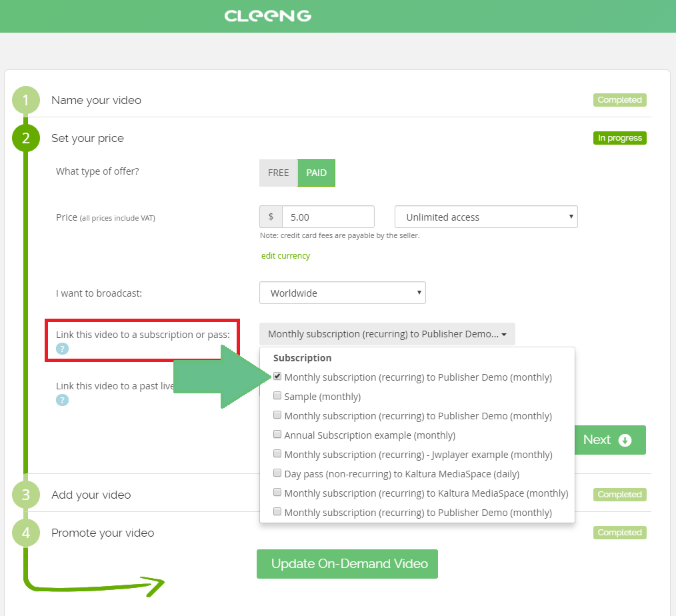676x616 pixels.
Task: Click the Next button
Action: click(x=610, y=440)
